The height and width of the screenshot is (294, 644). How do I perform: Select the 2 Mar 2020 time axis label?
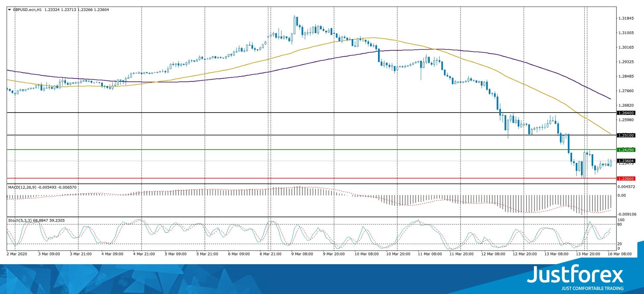pyautogui.click(x=18, y=254)
